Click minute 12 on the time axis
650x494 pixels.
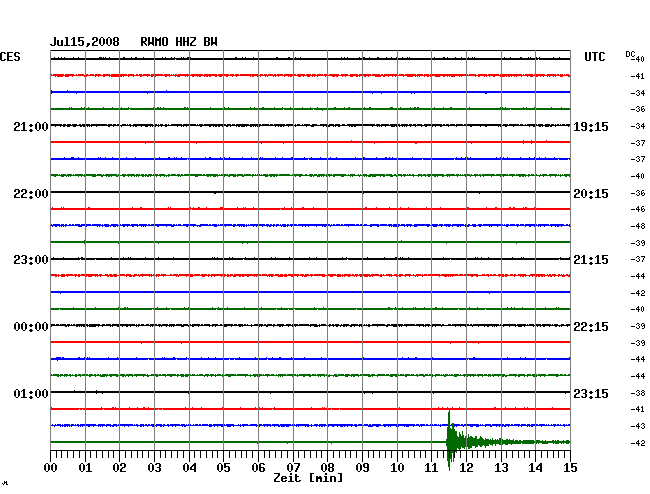(x=466, y=467)
